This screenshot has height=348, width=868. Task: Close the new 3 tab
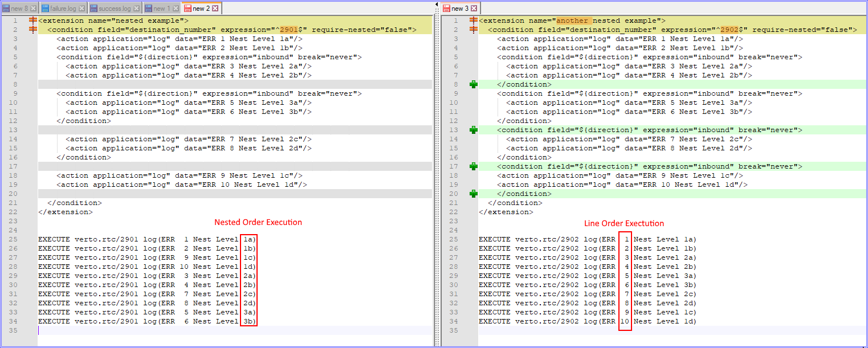pos(474,9)
